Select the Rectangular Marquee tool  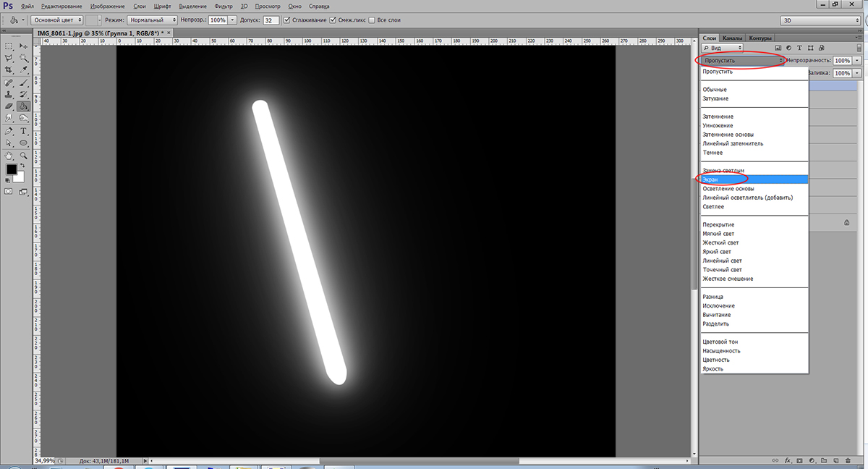click(x=9, y=46)
